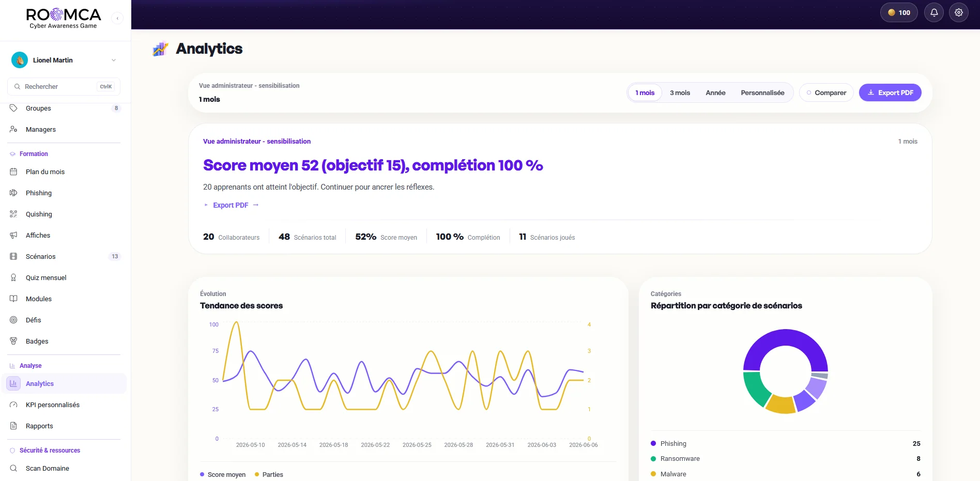Go to Phishing in the sidebar

[x=64, y=193]
